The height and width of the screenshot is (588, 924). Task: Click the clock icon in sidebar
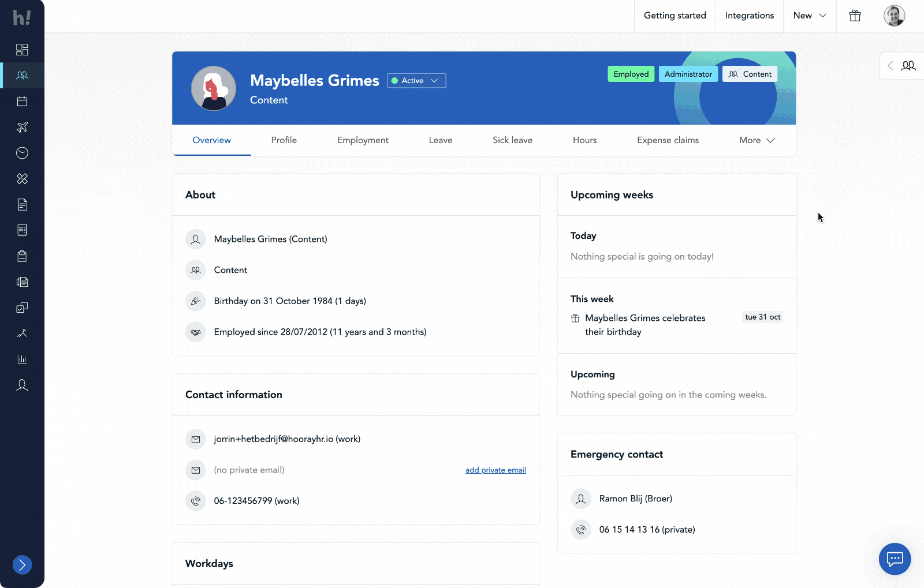(x=22, y=153)
